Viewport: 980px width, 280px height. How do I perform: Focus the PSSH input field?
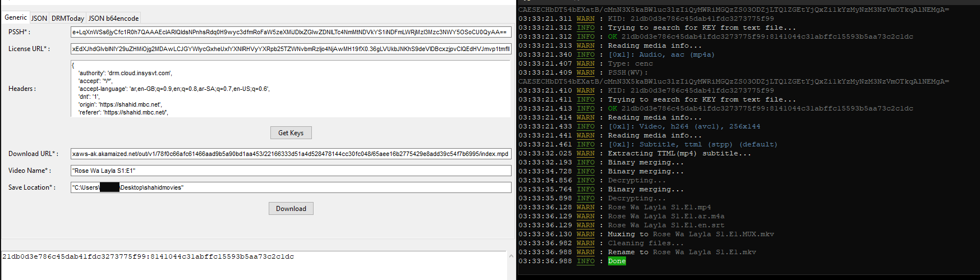tap(291, 32)
